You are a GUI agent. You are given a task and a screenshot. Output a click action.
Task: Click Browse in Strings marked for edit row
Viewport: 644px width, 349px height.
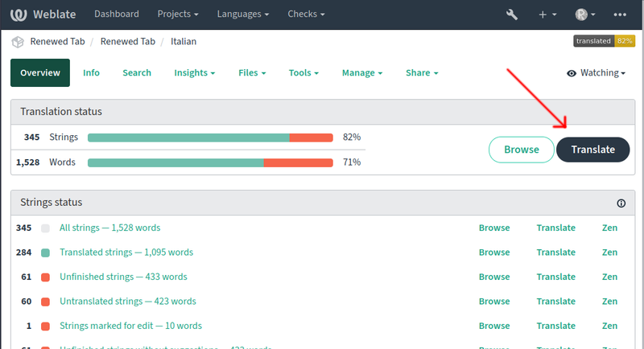coord(494,326)
